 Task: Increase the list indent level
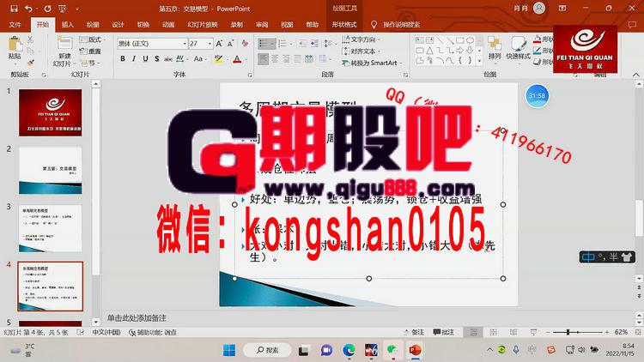pos(314,44)
